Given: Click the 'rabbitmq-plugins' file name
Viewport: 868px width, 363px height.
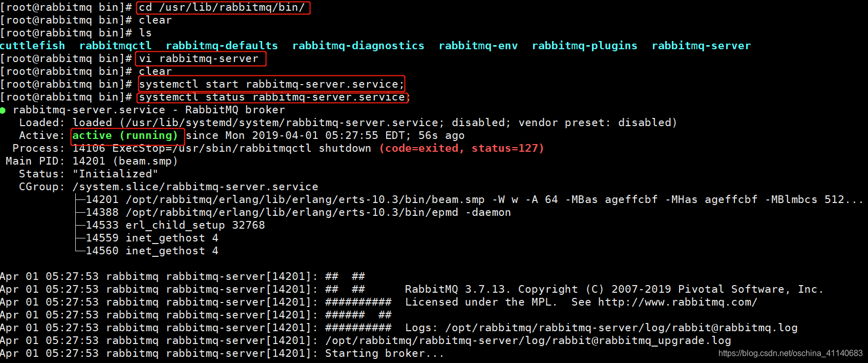Looking at the screenshot, I should point(585,46).
